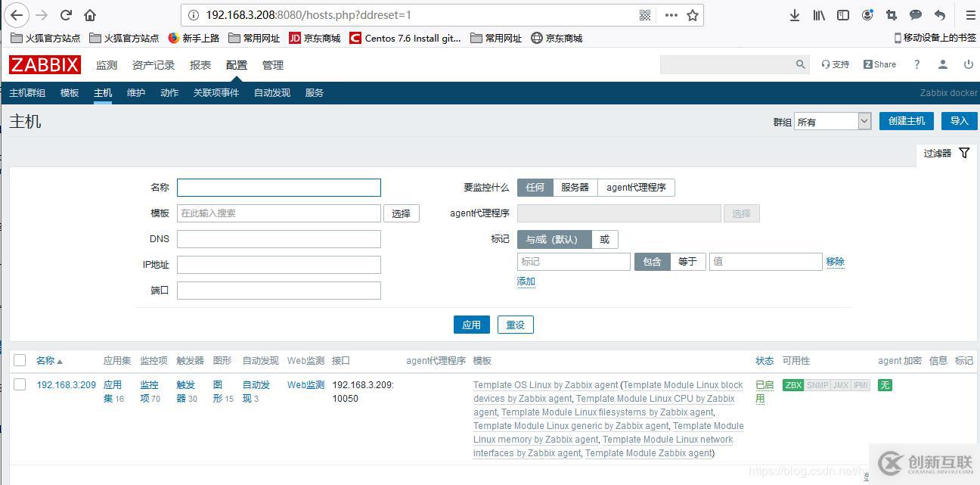The height and width of the screenshot is (485, 980).
Task: Switch to the 主机群组 submenu tab
Action: coord(27,93)
